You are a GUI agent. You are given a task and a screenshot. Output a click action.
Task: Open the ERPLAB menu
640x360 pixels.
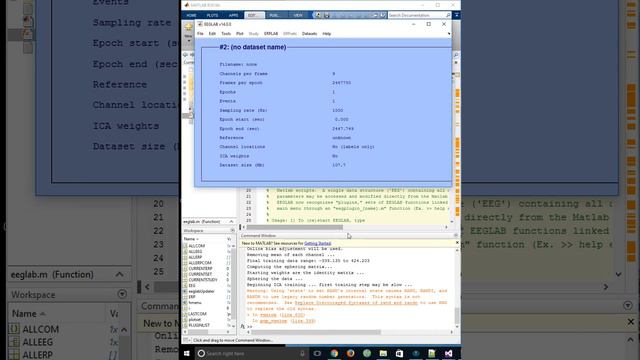[x=271, y=34]
